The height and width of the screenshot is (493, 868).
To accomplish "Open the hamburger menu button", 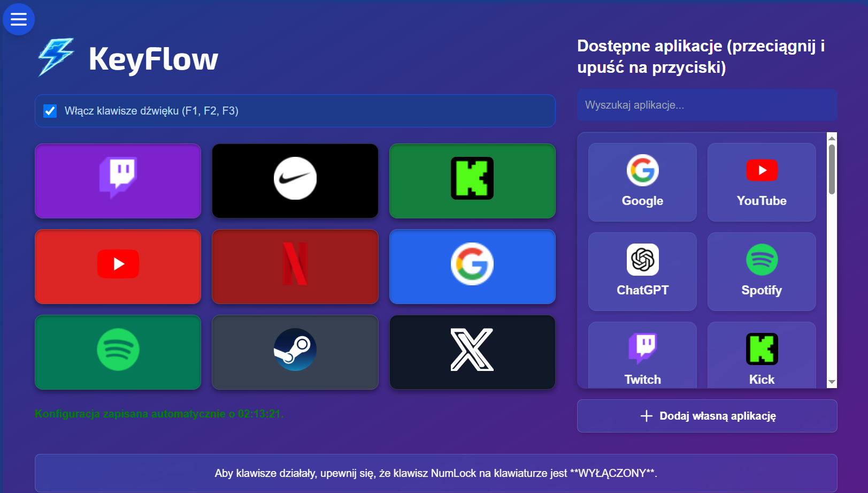I will click(19, 19).
